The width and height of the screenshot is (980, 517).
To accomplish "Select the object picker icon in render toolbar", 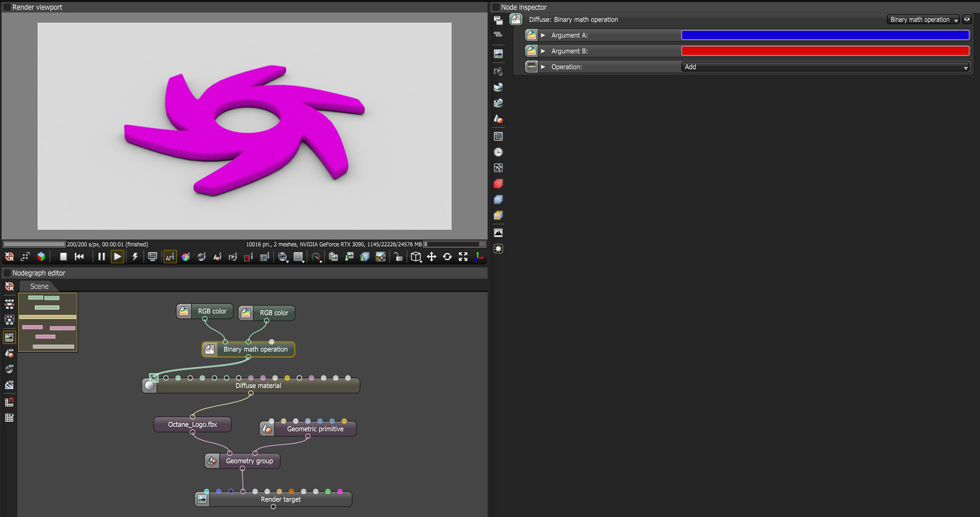I will 217,257.
